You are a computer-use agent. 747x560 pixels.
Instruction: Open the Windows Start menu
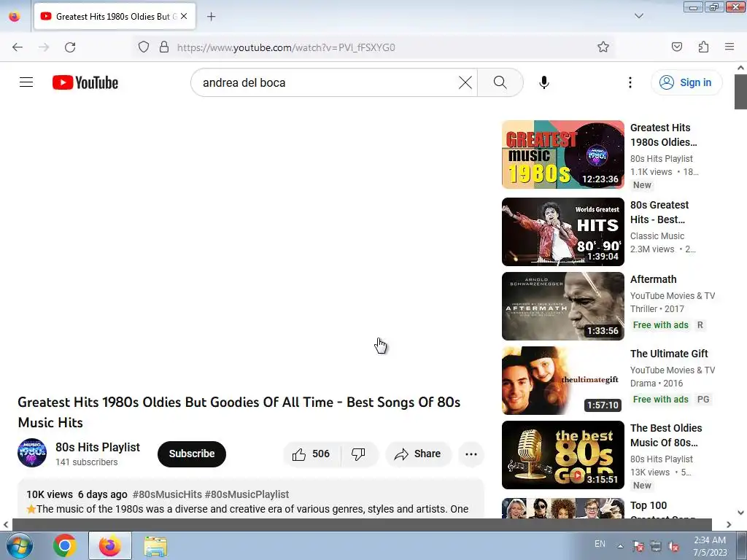pyautogui.click(x=20, y=545)
